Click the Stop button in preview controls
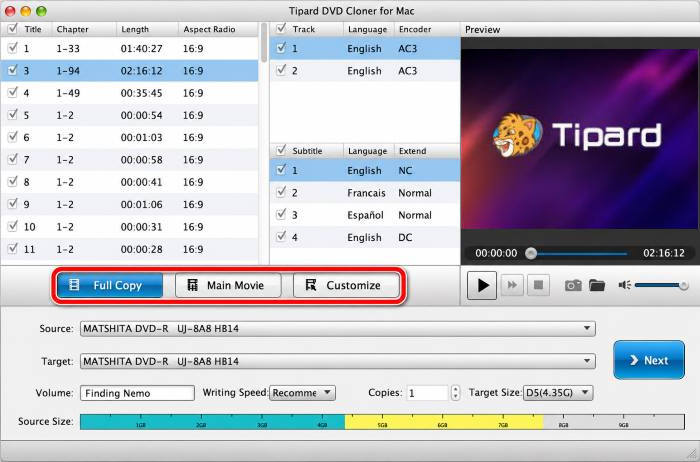Image resolution: width=700 pixels, height=462 pixels. tap(538, 285)
